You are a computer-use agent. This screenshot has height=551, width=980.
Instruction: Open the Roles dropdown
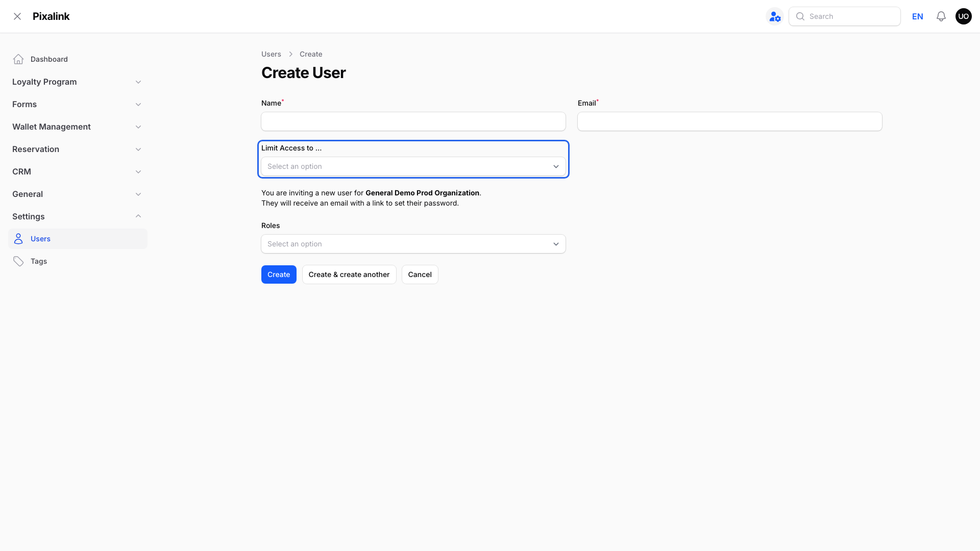(x=413, y=244)
